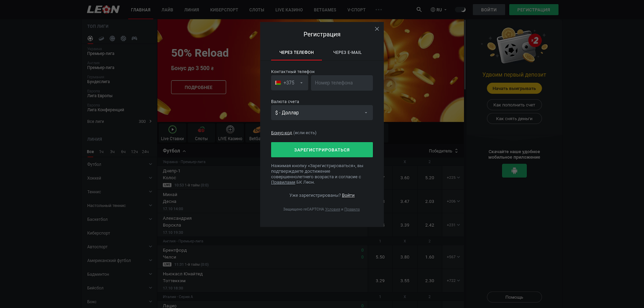The height and width of the screenshot is (308, 644).
Task: Click the search magnifier icon
Action: 419,9
